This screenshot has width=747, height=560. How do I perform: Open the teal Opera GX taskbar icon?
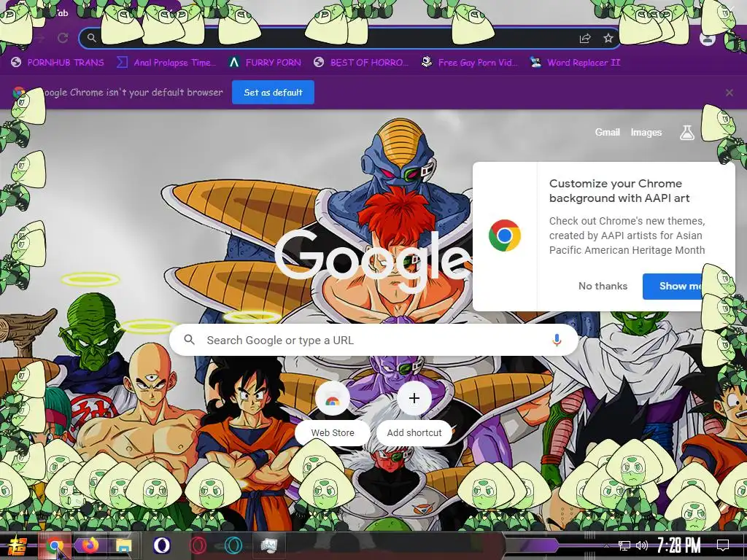(x=233, y=545)
